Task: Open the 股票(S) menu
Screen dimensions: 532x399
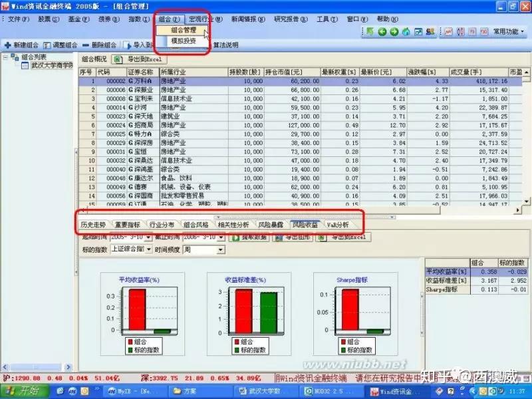Action: tap(49, 19)
